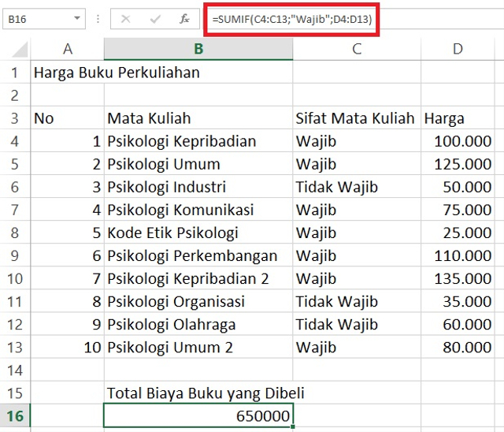Select cell 'Psikologi Umum' in row 5
504x432 pixels.
pos(198,164)
